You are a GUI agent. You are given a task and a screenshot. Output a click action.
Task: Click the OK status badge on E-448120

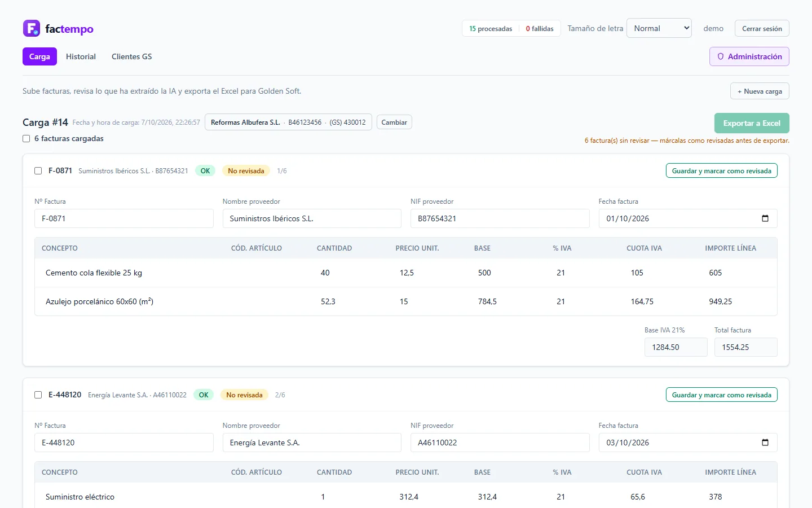click(x=204, y=395)
